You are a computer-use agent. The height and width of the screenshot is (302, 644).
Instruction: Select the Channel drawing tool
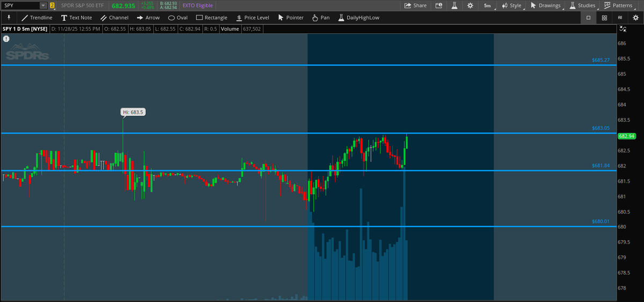pos(114,18)
